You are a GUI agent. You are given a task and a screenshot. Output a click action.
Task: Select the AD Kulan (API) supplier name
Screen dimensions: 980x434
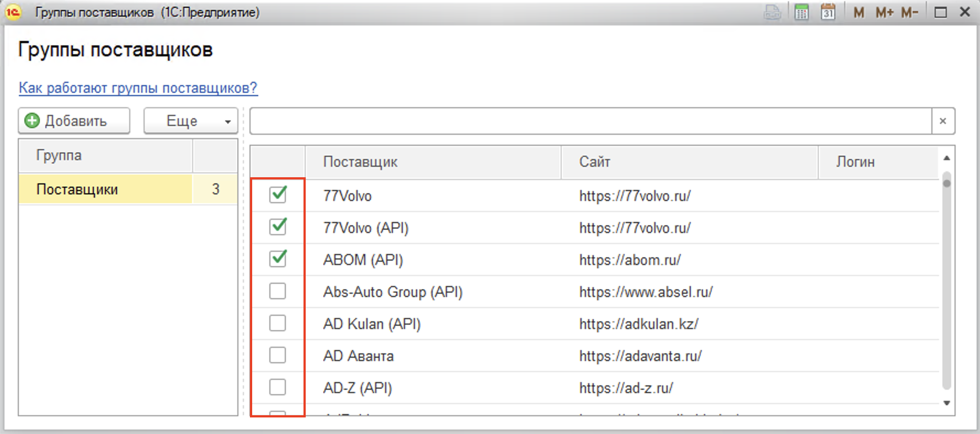(372, 324)
